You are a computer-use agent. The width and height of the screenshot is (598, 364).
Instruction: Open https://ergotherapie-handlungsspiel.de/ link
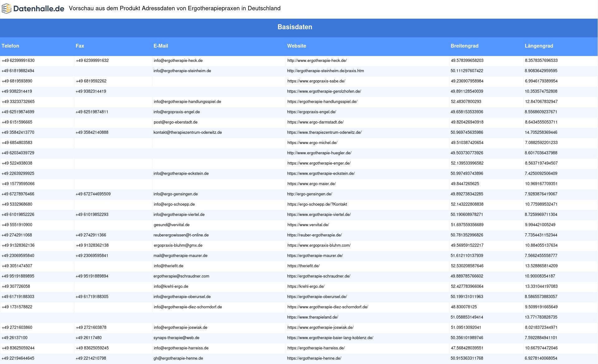tap(322, 102)
